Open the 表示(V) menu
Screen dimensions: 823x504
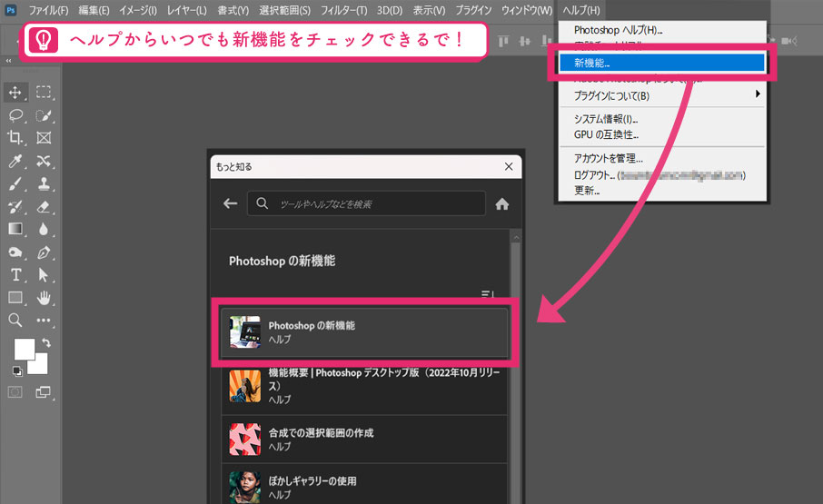coord(428,11)
